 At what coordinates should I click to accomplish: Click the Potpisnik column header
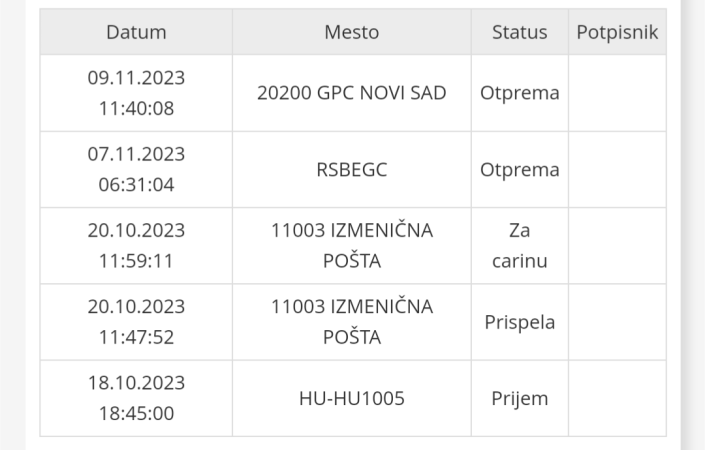point(616,32)
